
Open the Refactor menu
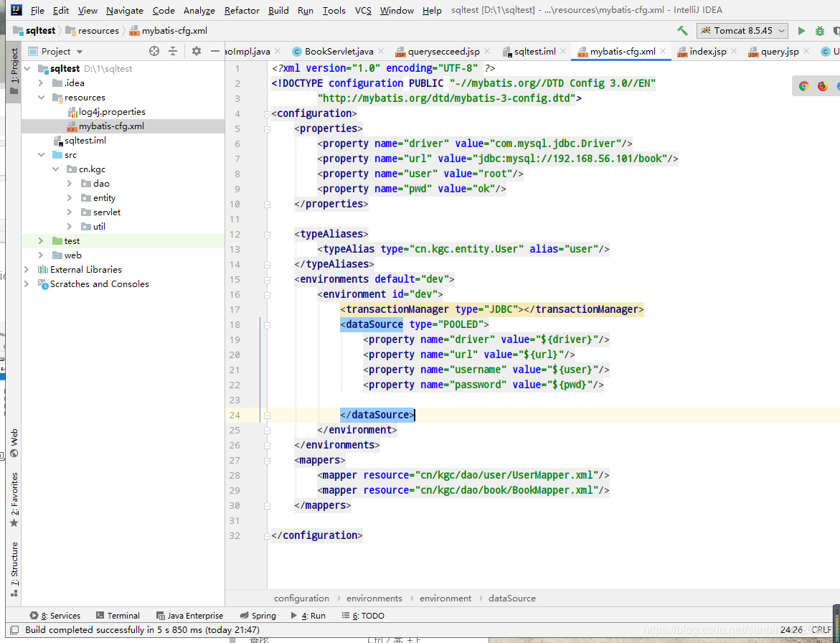[242, 11]
